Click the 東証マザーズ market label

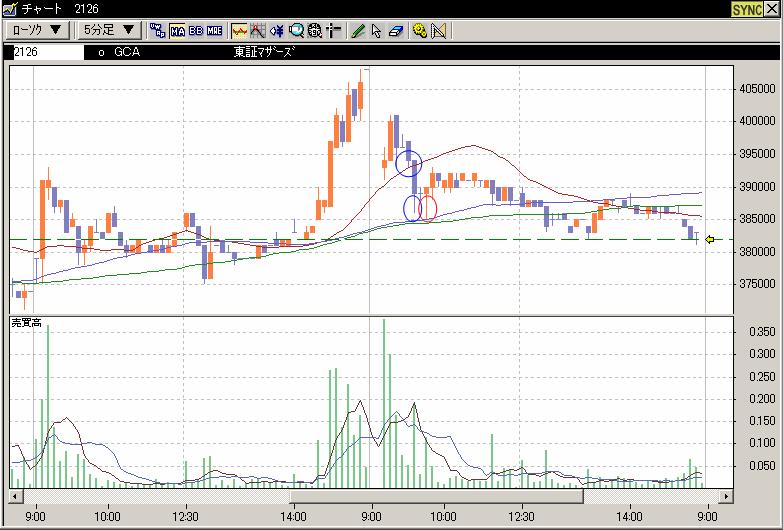pos(263,52)
